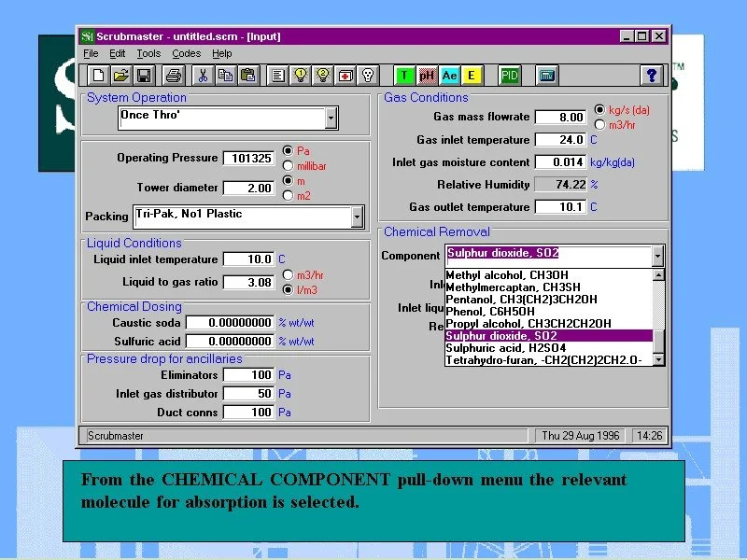Open the File menu
This screenshot has height=560, width=747.
pos(91,53)
